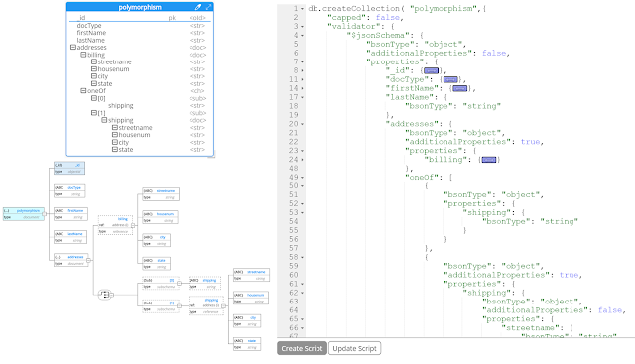Screen dimensions: 635x364
Task: Fold the "properties" block at line 7
Action: click(x=302, y=62)
